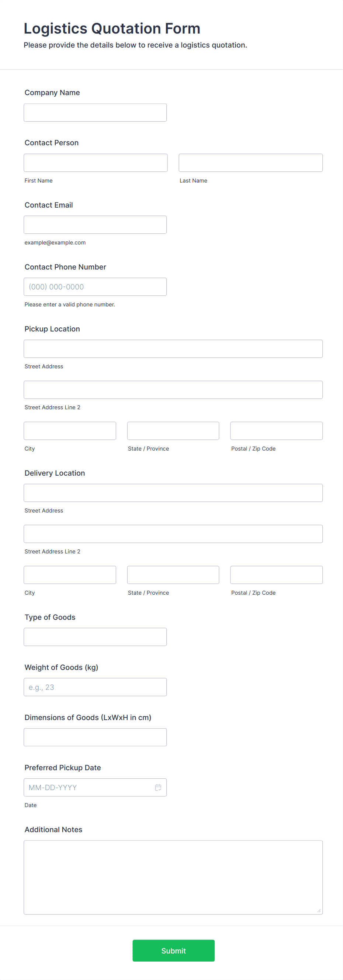Select the Contact Phone Number field
343x980 pixels.
coord(95,287)
